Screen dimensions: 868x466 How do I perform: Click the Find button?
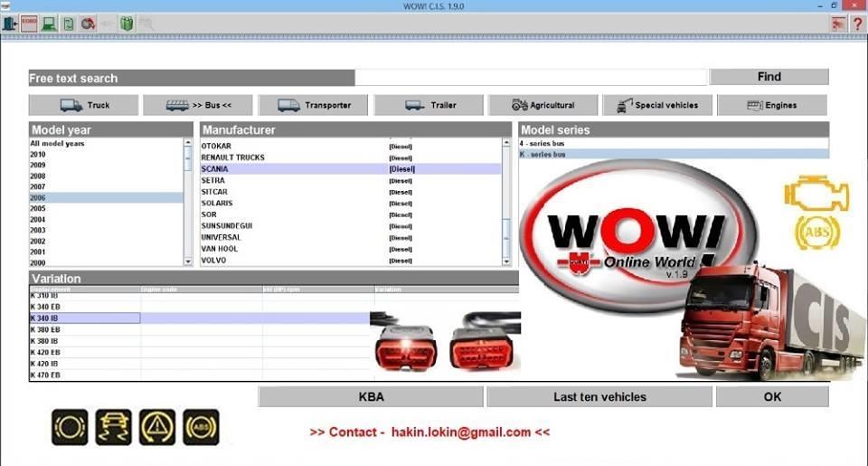(769, 77)
